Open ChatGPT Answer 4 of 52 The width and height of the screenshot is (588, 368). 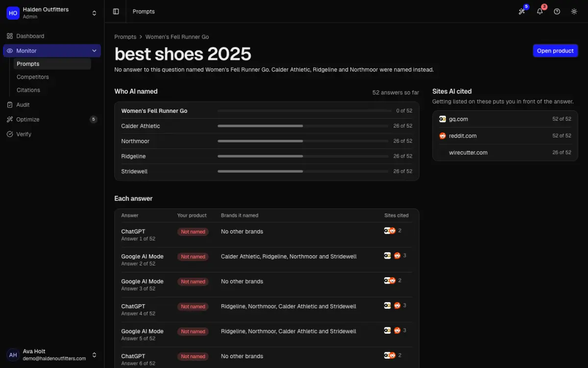tap(267, 310)
